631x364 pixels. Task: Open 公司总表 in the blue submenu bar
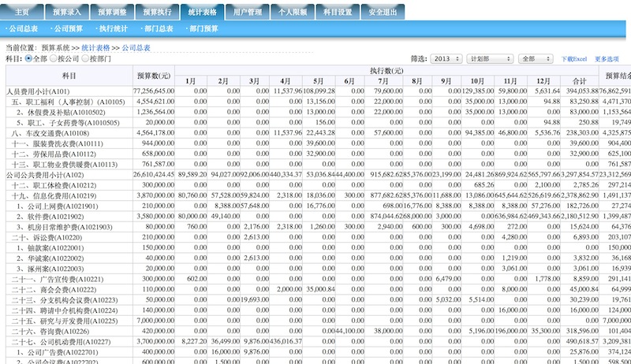tap(22, 29)
